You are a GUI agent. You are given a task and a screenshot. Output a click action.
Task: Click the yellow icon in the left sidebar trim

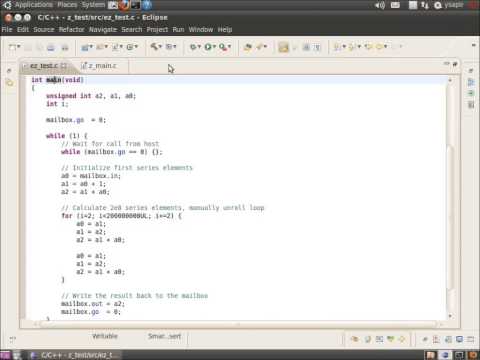click(10, 83)
